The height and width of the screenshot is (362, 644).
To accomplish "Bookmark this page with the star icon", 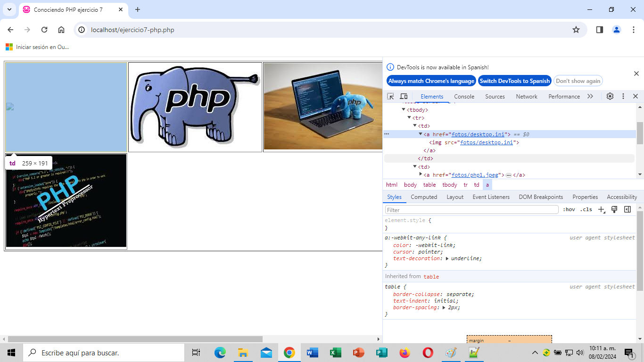I will [576, 30].
